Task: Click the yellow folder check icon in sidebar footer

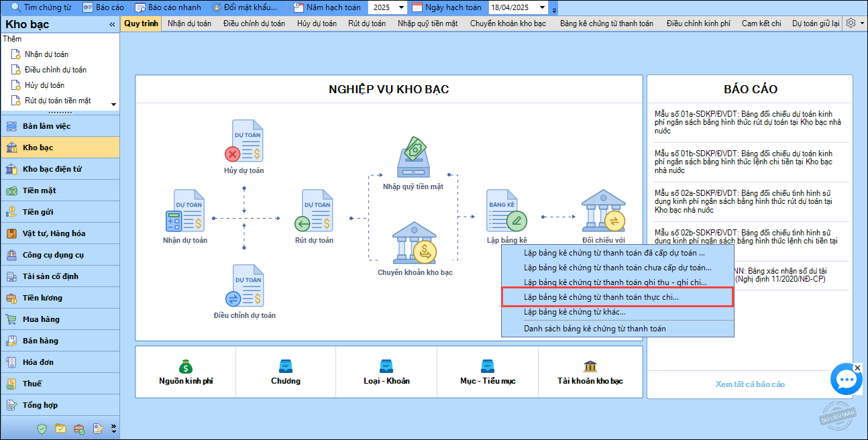Action: click(x=60, y=428)
